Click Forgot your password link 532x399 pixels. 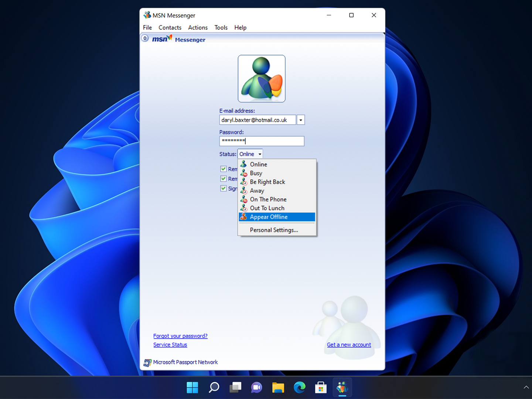pyautogui.click(x=180, y=336)
